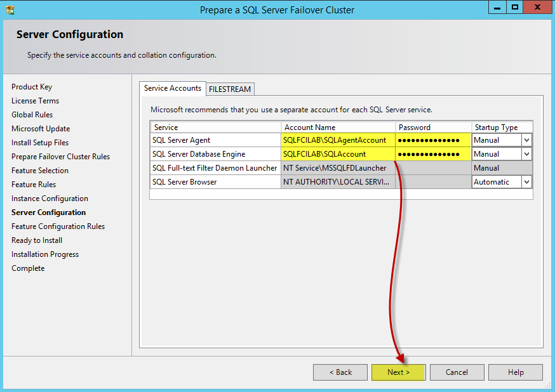Open Startup Type dropdown for SQL Server Agent
Image resolution: width=555 pixels, height=392 pixels.
tap(526, 140)
